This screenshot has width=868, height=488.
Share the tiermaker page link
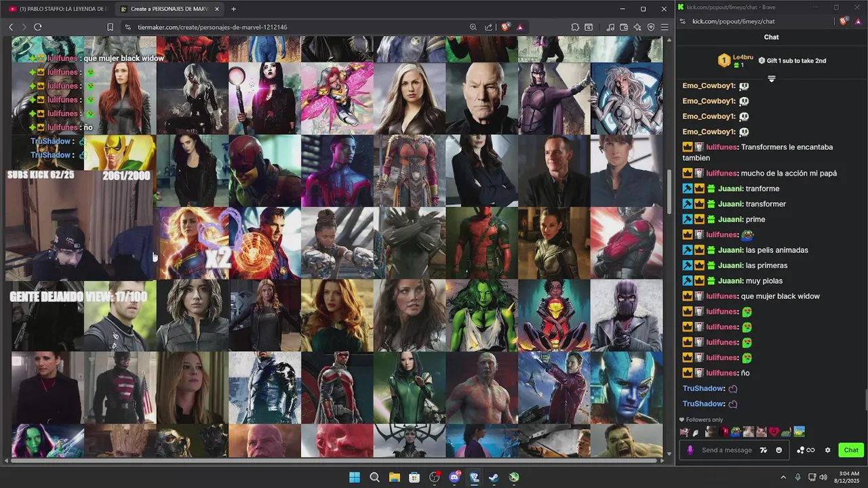click(x=489, y=27)
